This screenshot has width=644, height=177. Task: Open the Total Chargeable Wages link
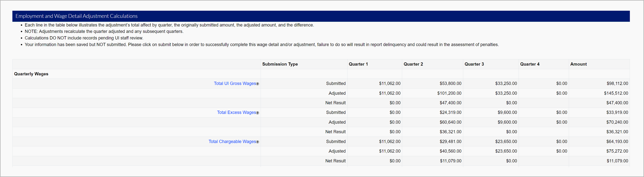tap(232, 141)
